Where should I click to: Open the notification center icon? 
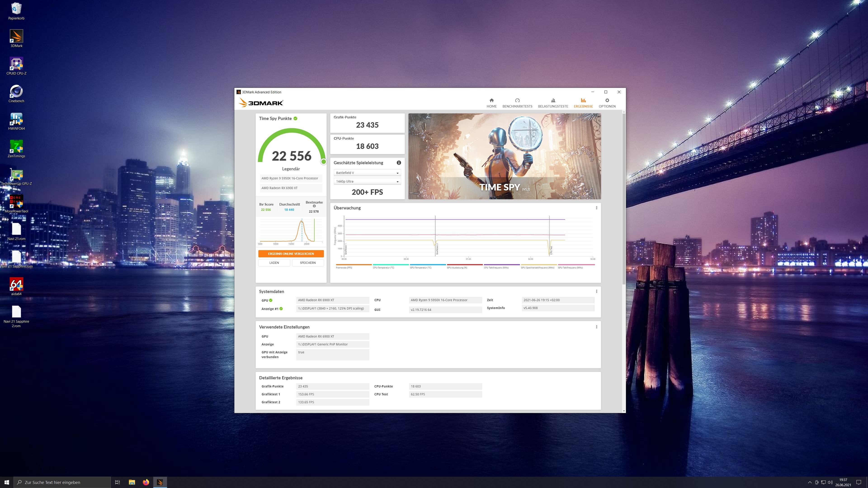tap(859, 482)
